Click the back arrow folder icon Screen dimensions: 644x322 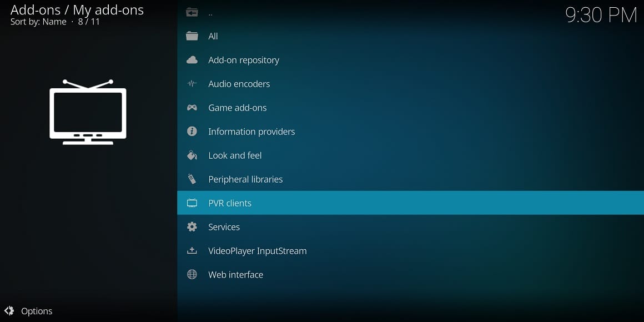[x=192, y=13]
